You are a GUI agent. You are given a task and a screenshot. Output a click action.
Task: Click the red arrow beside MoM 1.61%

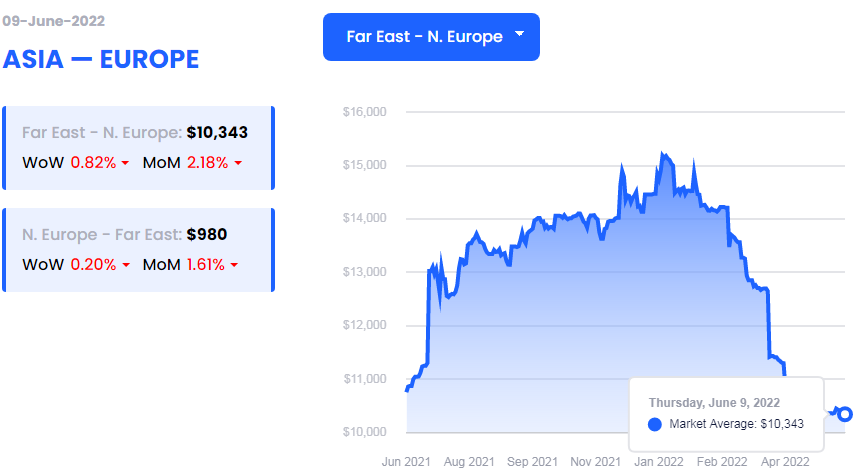[x=234, y=266]
